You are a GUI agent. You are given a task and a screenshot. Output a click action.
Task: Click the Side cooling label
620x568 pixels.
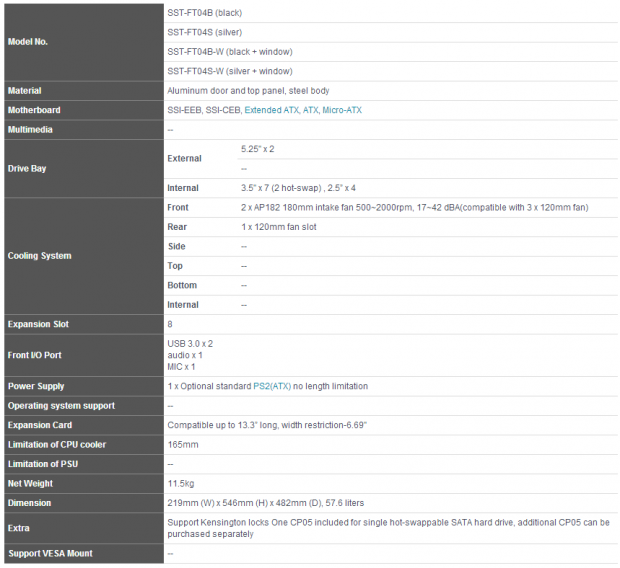tap(177, 246)
